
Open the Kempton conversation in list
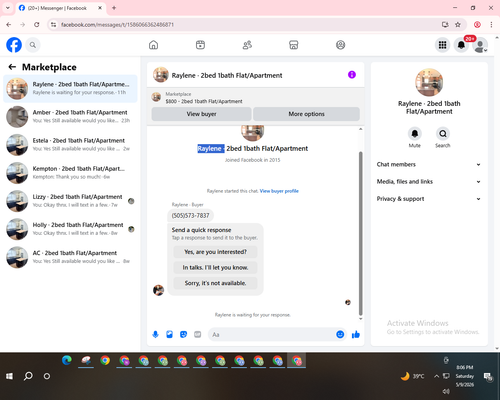(x=70, y=173)
